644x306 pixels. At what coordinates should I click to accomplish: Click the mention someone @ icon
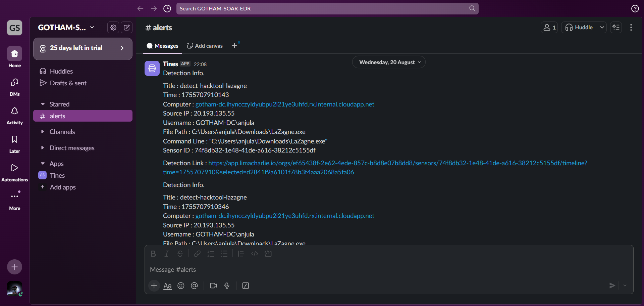point(194,286)
